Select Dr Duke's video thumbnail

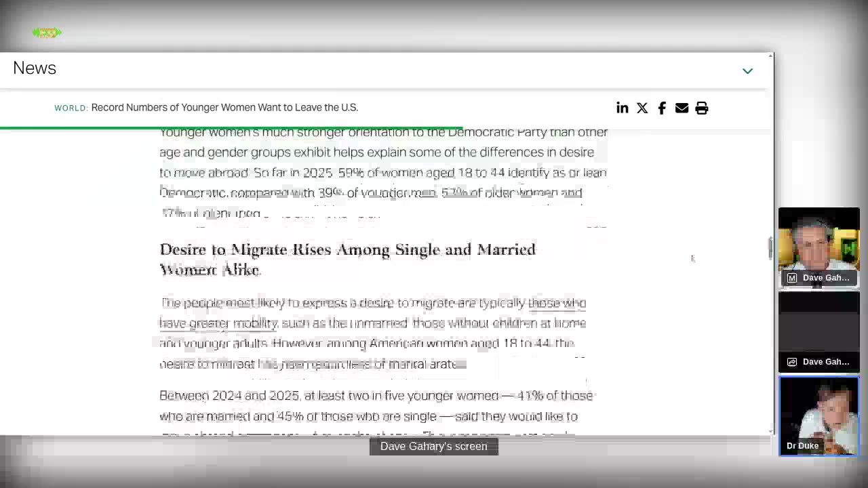[819, 415]
